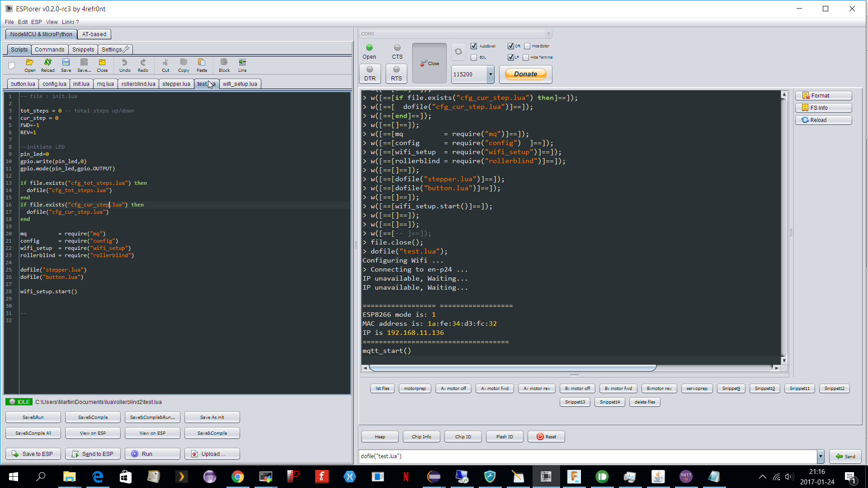Click the Open file toolbar icon

point(30,65)
